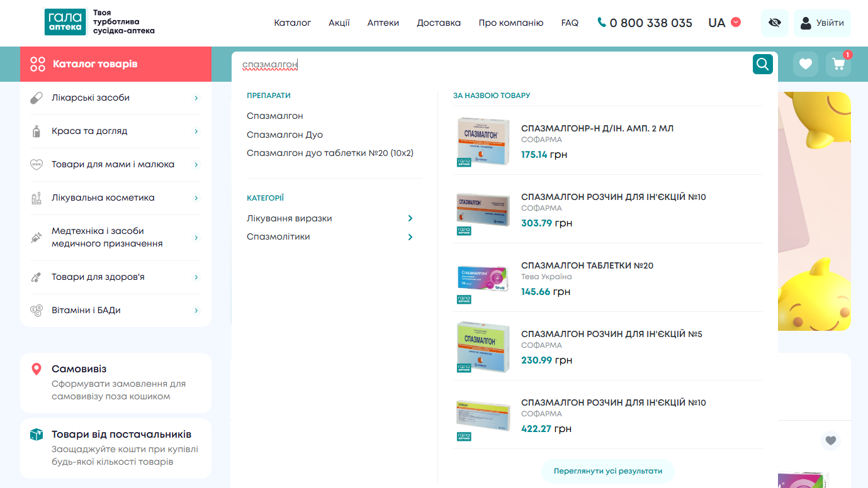Screen dimensions: 868x488
Task: Click the Лікувальна косметика cosmetics icon
Action: point(37,198)
